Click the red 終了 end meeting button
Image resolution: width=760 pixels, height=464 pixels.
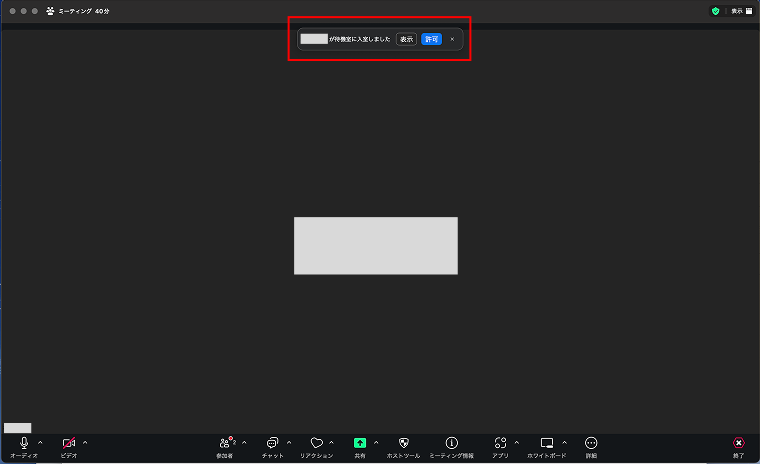738,443
